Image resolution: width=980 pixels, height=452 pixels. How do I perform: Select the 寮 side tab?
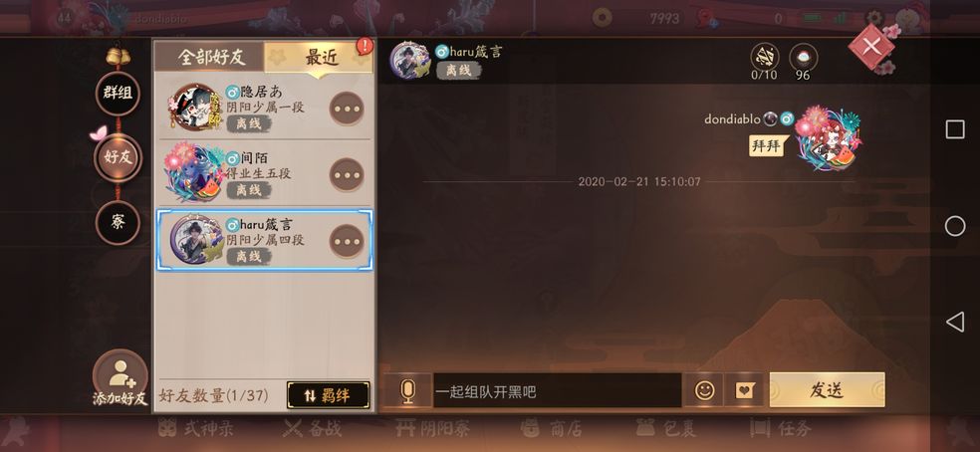tap(118, 223)
